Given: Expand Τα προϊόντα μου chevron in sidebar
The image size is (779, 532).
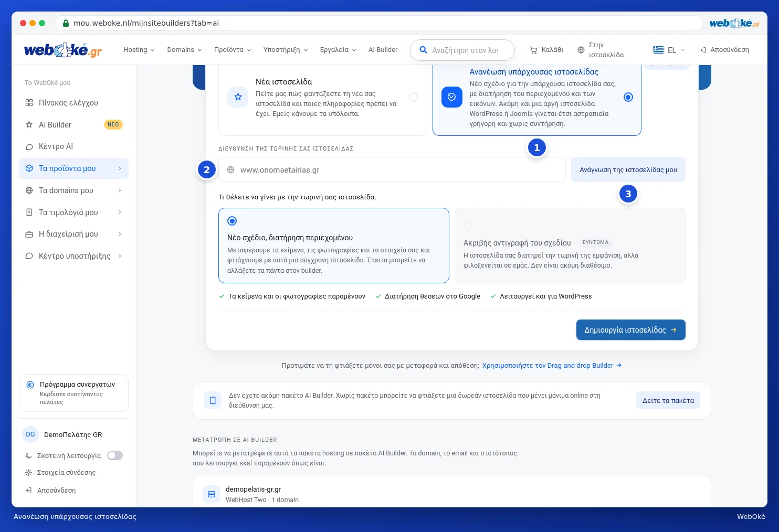Looking at the screenshot, I should [120, 168].
